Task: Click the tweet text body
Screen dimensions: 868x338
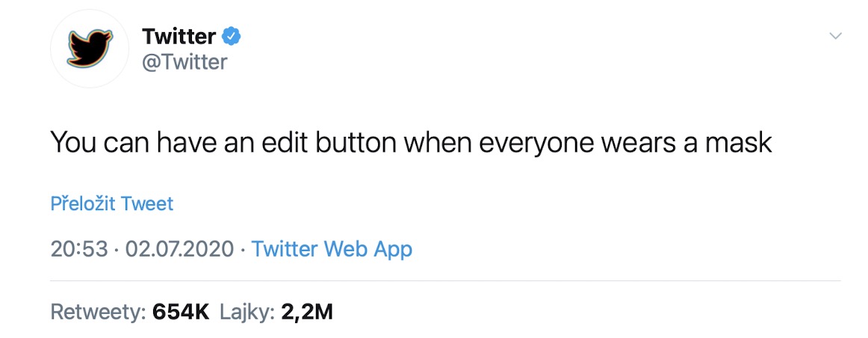Action: [x=411, y=142]
